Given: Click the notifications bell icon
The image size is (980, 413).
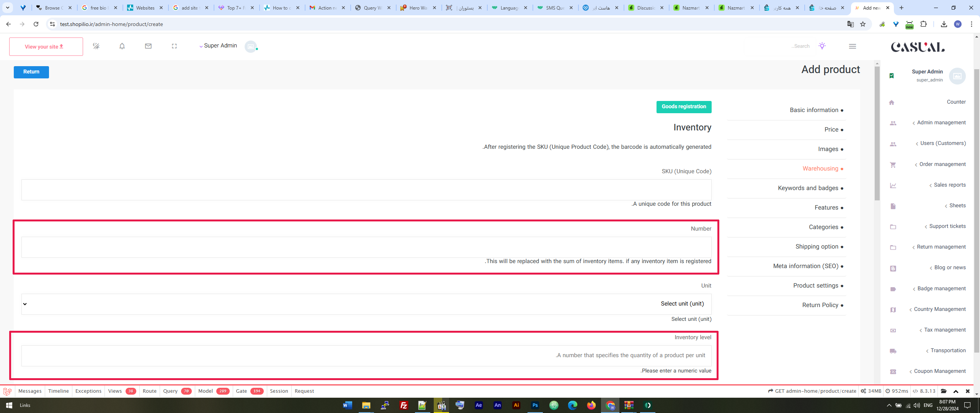Looking at the screenshot, I should pyautogui.click(x=122, y=46).
